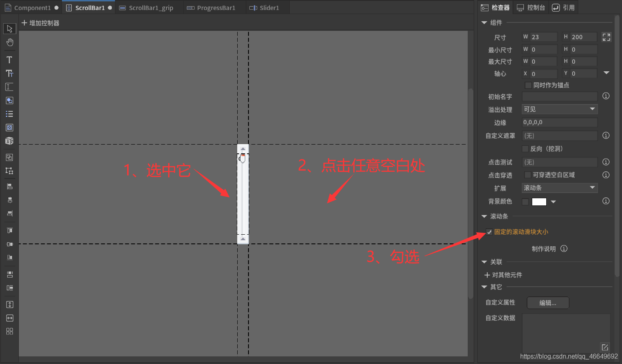This screenshot has height=364, width=622.
Task: Open the 控制台 panel tab
Action: click(531, 8)
